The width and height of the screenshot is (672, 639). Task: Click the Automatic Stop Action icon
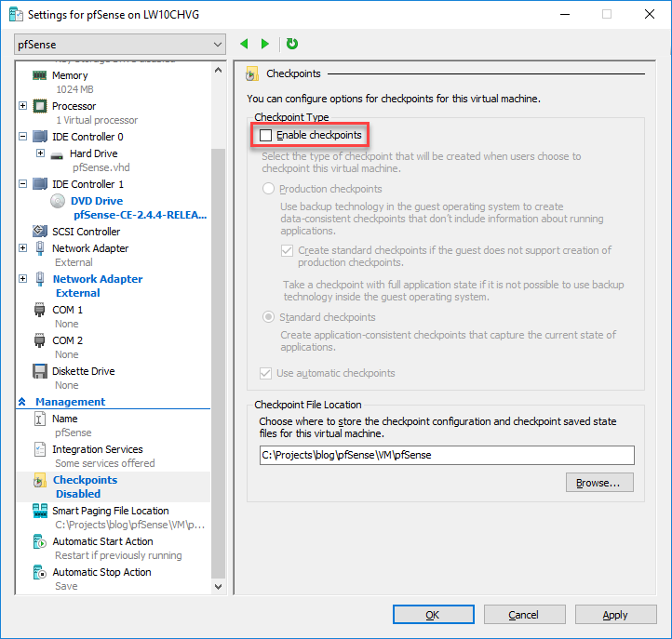(x=39, y=572)
